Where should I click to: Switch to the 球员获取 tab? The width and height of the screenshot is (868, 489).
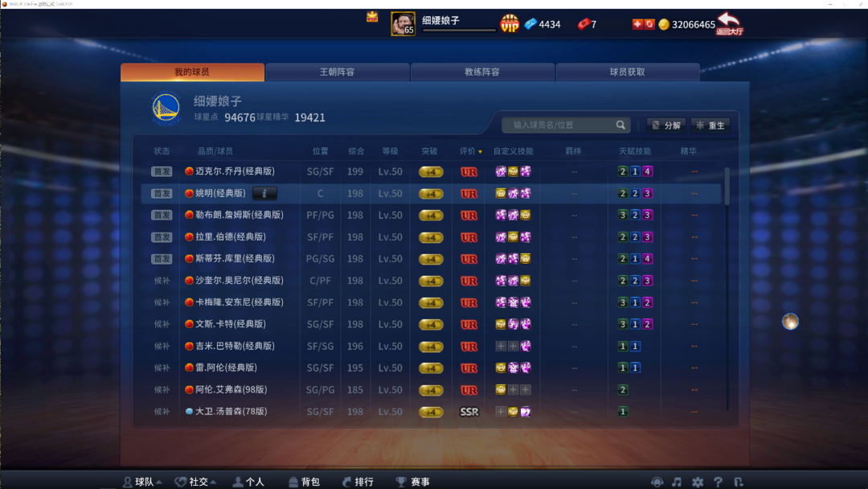click(628, 72)
